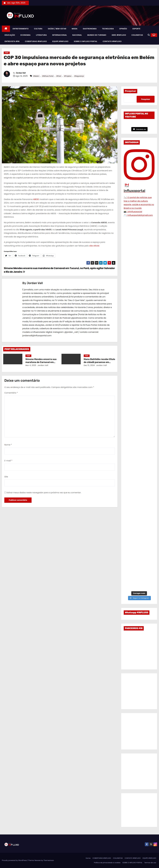
Task: Click the home icon in navigation bar
Action: (6, 29)
